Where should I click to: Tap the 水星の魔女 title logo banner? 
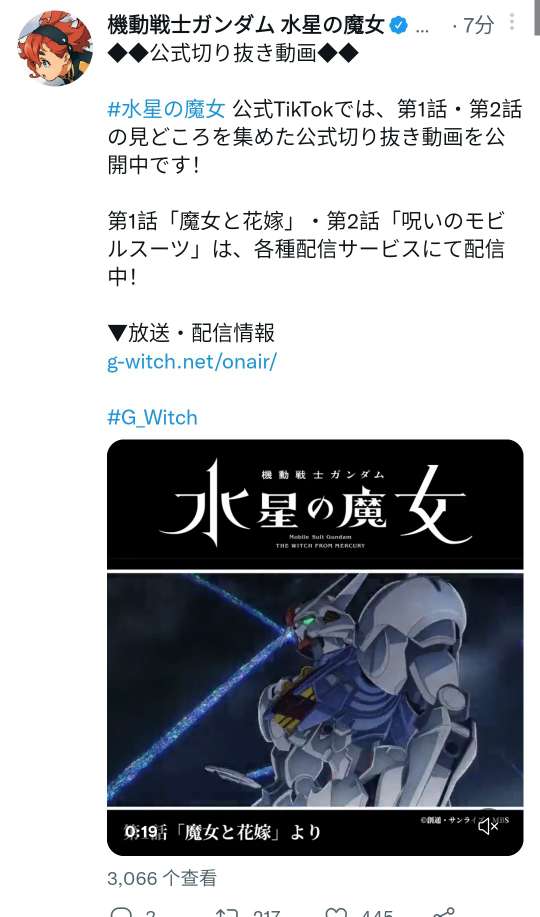(315, 504)
